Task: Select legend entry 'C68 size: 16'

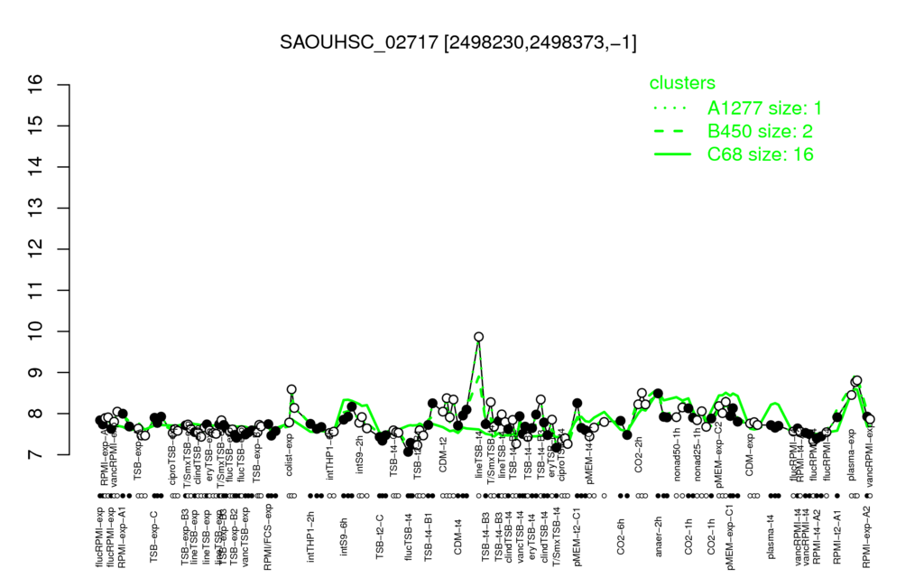Action: (760, 154)
